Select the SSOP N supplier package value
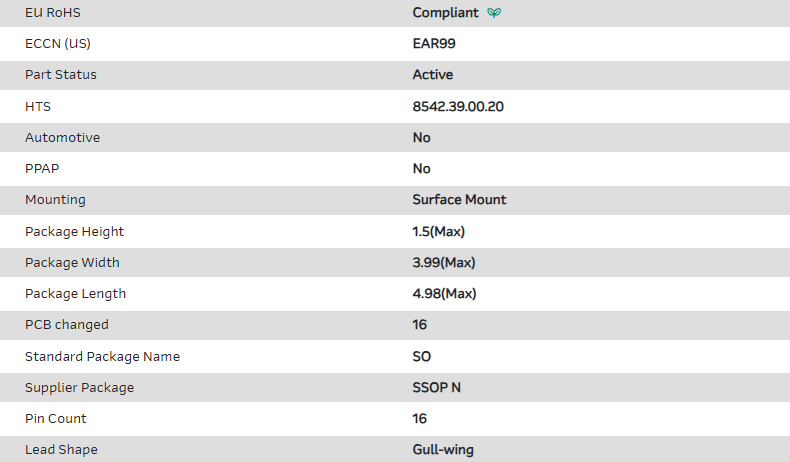The image size is (790, 462). pos(439,387)
